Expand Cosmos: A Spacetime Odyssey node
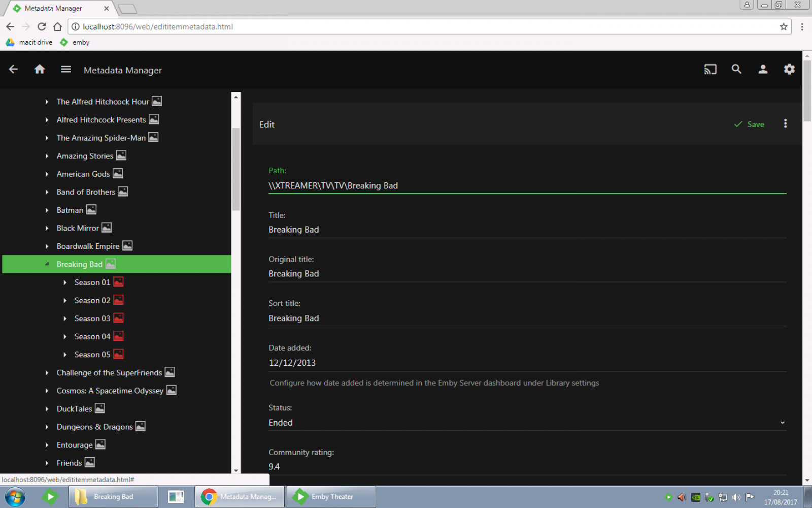The width and height of the screenshot is (812, 508). click(47, 391)
